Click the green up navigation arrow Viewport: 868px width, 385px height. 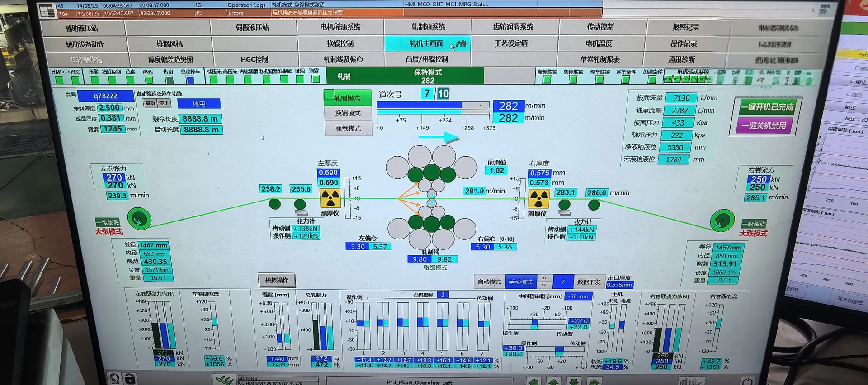[554, 382]
